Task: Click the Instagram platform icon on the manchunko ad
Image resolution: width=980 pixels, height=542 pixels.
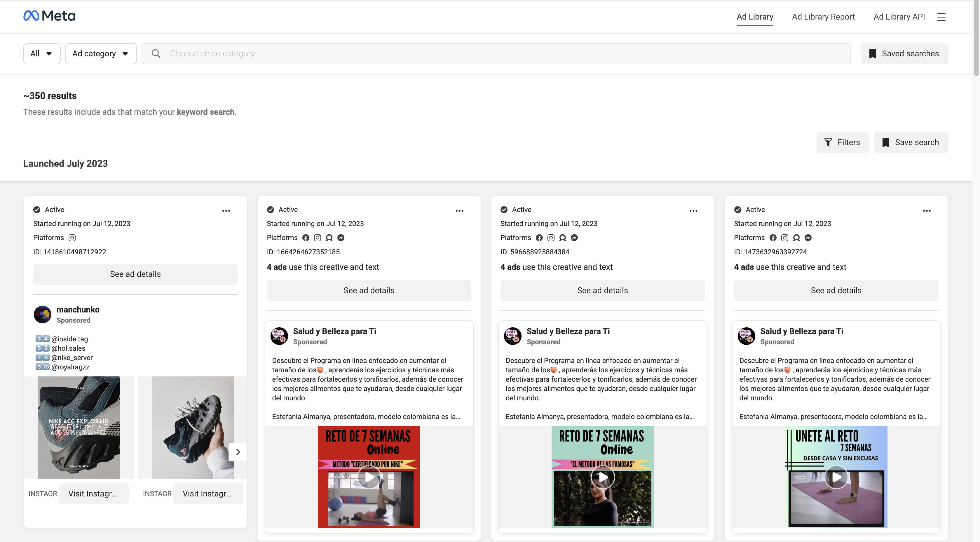Action: (72, 237)
